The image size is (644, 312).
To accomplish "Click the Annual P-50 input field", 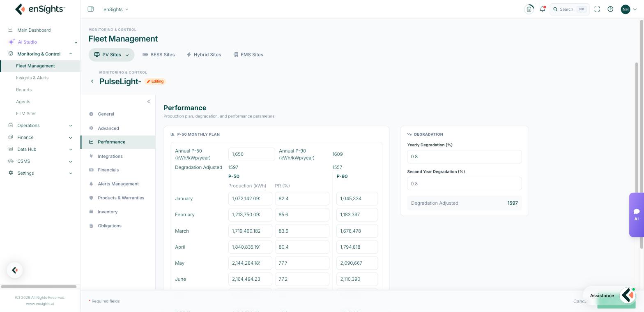I will 252,154.
